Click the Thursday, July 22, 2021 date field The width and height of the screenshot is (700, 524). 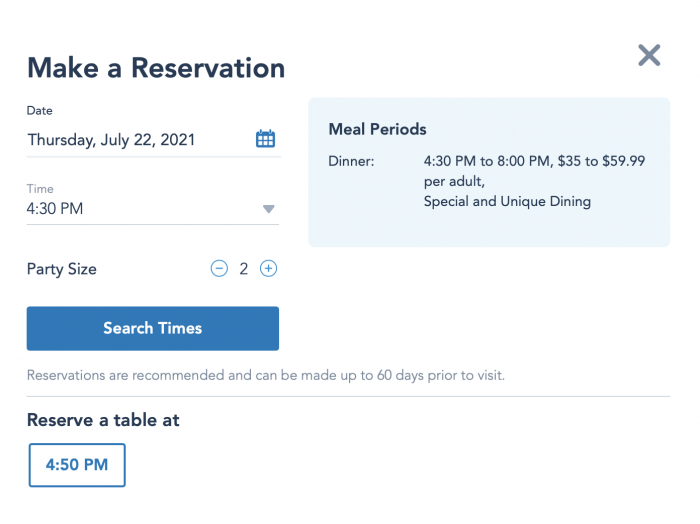point(111,140)
